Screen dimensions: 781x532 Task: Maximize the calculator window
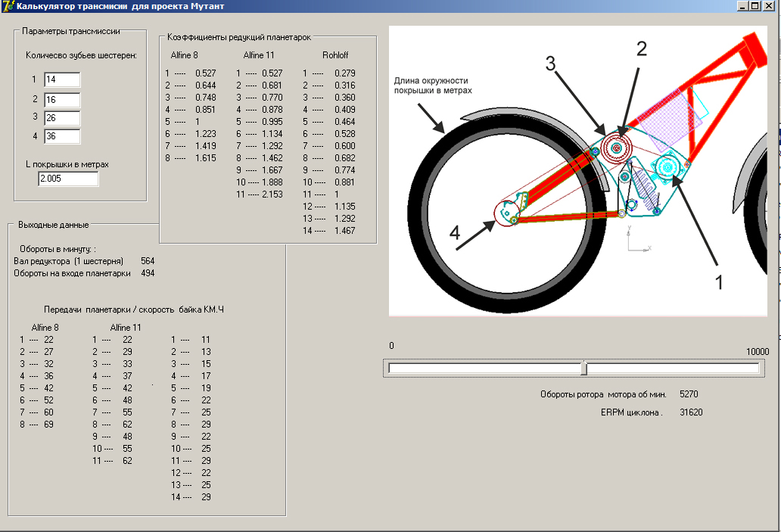tap(755, 6)
